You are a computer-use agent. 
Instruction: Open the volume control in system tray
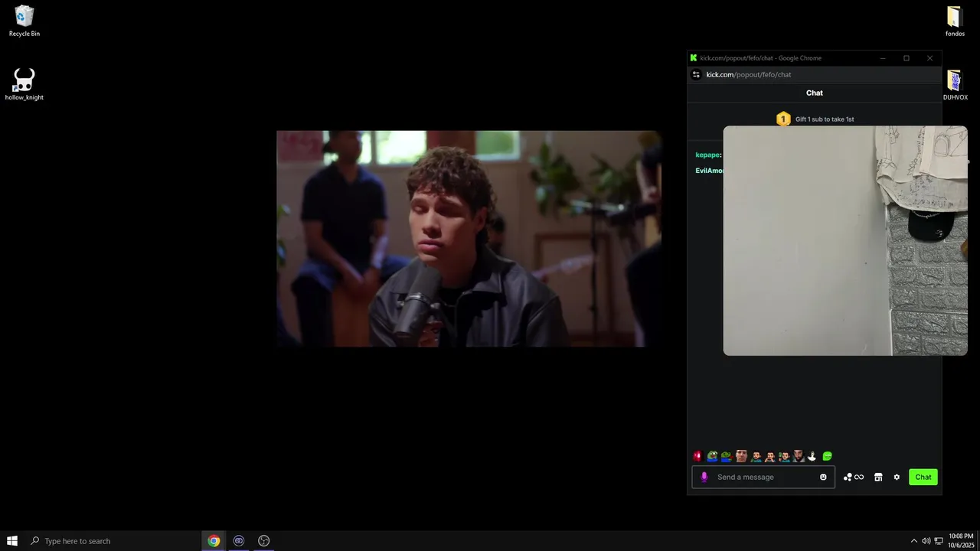926,541
